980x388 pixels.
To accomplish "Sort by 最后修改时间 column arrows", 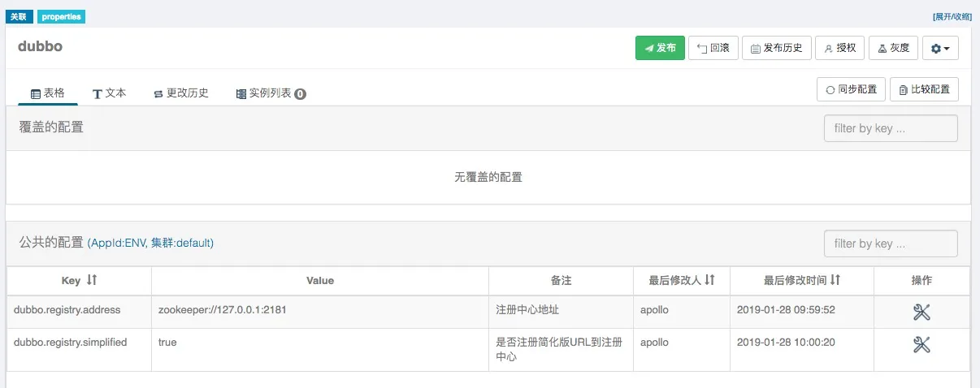I will [x=835, y=280].
